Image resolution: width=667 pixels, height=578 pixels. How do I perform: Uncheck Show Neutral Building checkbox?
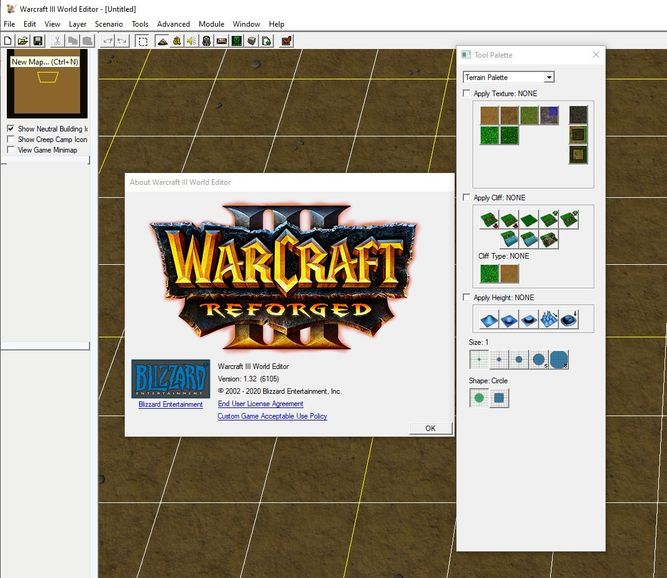pos(11,128)
